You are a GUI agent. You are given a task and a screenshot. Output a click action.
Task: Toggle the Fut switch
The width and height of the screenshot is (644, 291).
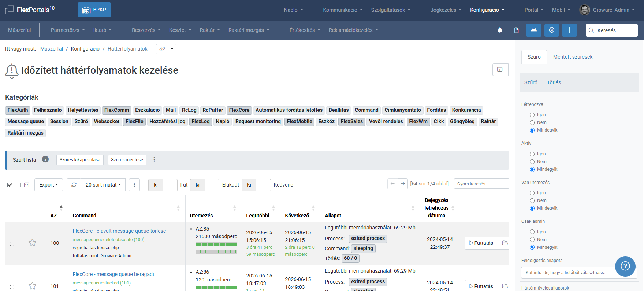163,185
